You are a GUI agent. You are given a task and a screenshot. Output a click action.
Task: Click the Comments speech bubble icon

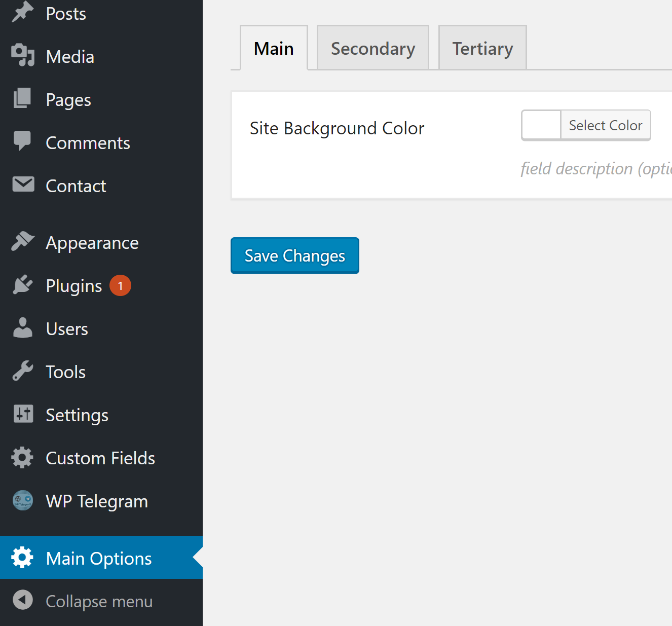coord(22,141)
